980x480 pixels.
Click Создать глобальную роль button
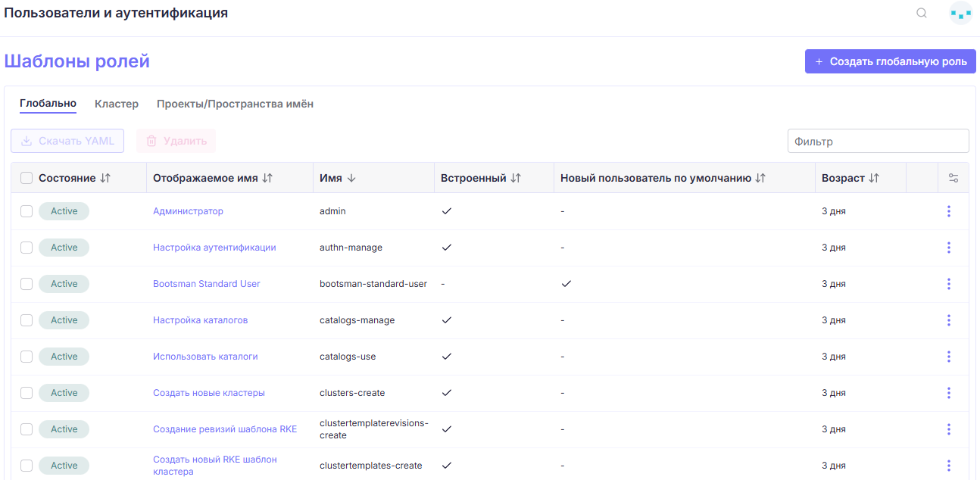(x=891, y=61)
